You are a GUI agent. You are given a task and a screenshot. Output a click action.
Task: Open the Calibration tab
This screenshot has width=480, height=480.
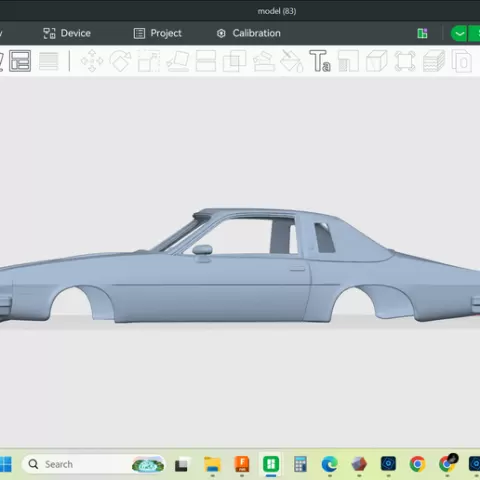coord(249,33)
